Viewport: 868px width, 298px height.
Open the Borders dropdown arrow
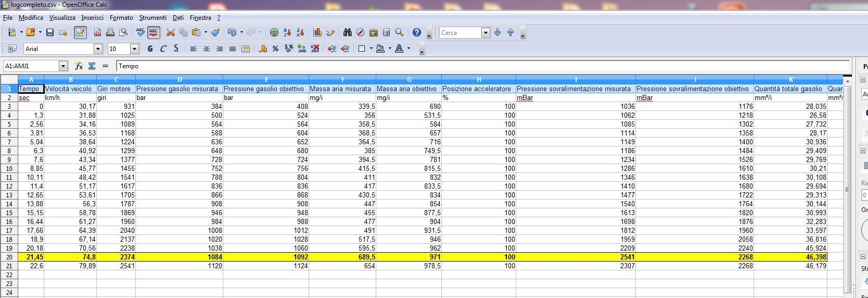pyautogui.click(x=371, y=48)
